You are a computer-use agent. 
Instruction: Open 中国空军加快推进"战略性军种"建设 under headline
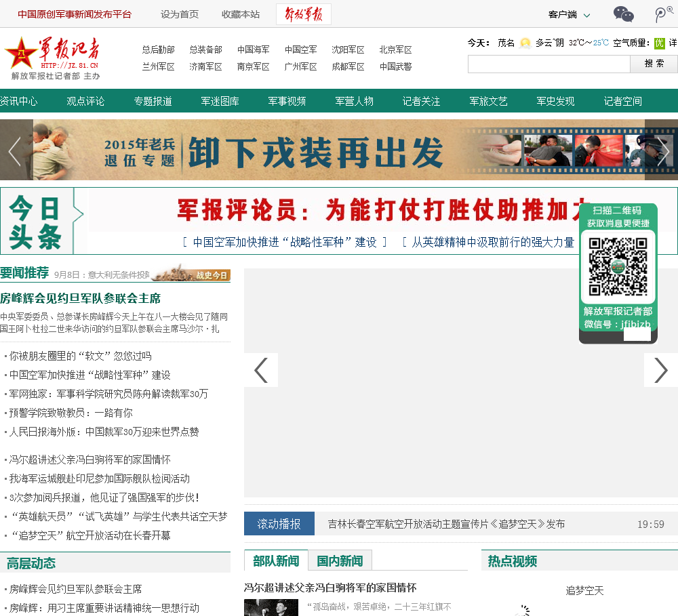coord(285,242)
